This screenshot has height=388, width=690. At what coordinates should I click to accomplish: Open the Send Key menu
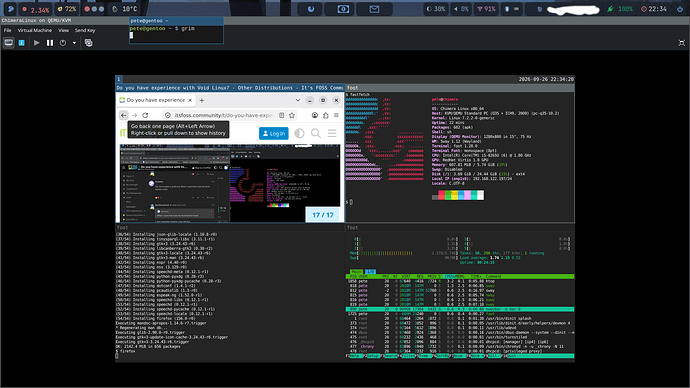(x=85, y=30)
